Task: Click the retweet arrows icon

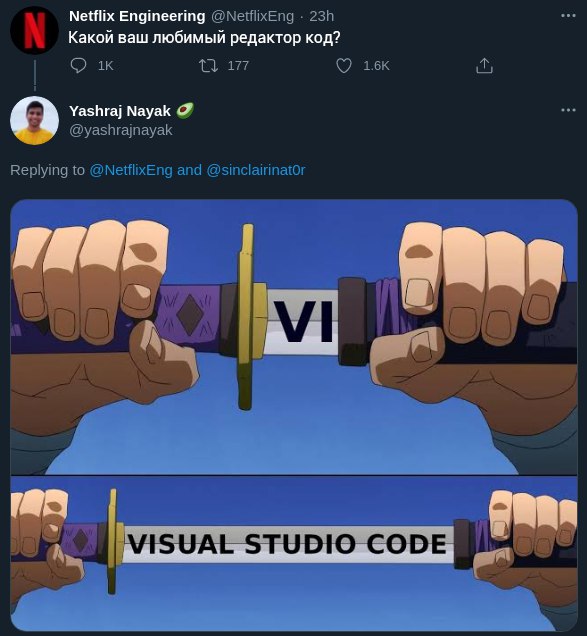Action: point(209,65)
